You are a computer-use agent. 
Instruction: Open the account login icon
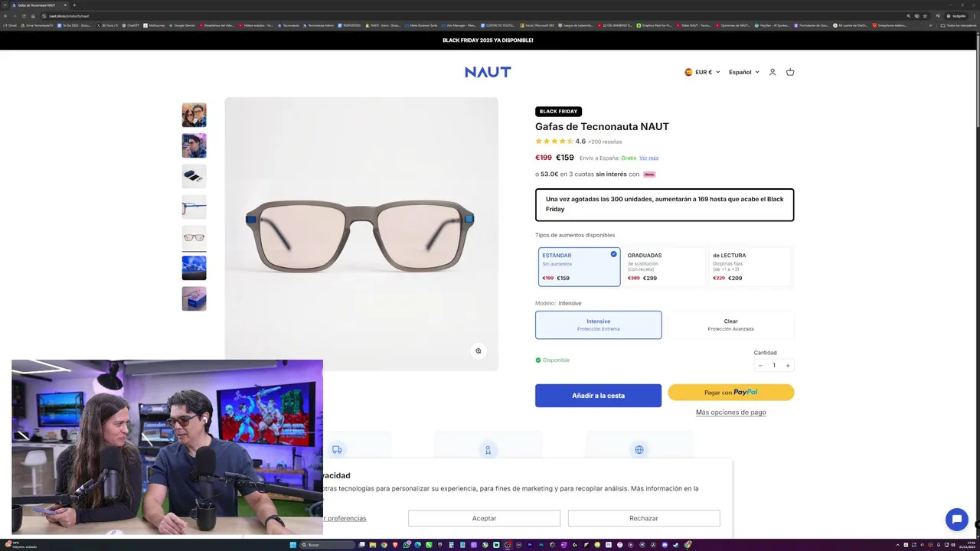tap(773, 72)
